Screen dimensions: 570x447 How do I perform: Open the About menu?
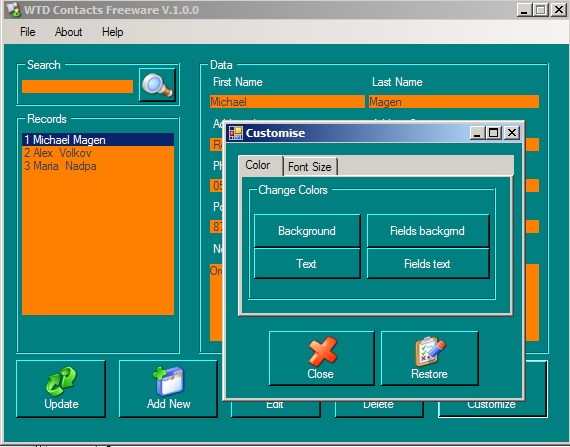[x=68, y=32]
